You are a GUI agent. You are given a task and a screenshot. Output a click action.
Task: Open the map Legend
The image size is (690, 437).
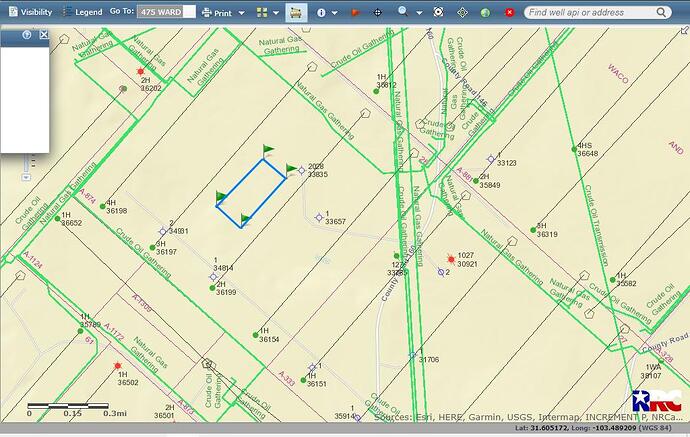(82, 12)
